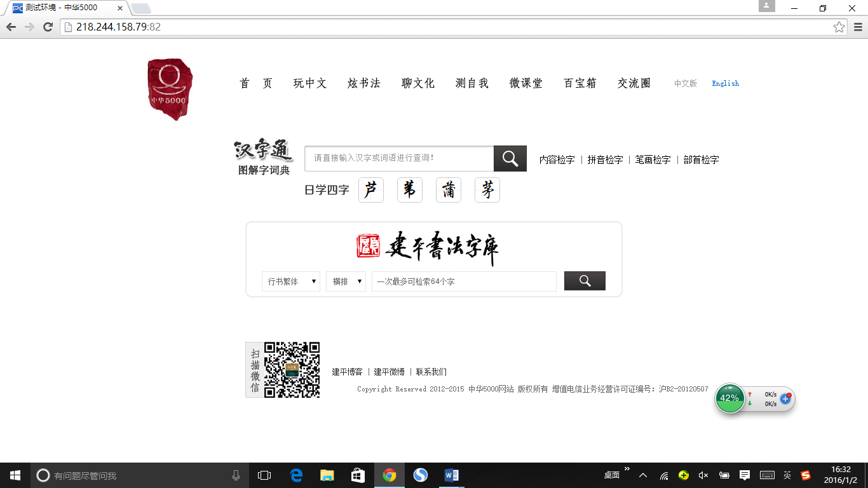
Task: Reload the page with the refresh icon
Action: [x=48, y=27]
